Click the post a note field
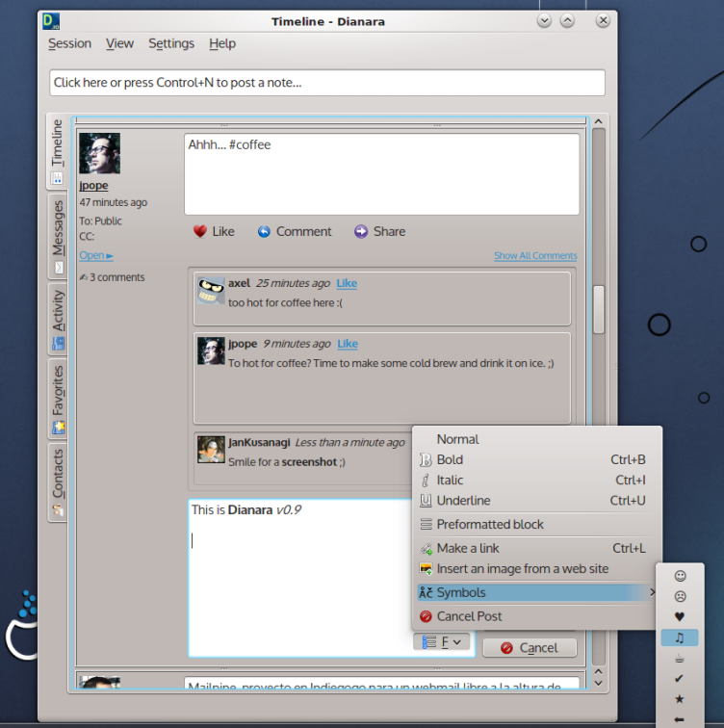 [x=327, y=83]
